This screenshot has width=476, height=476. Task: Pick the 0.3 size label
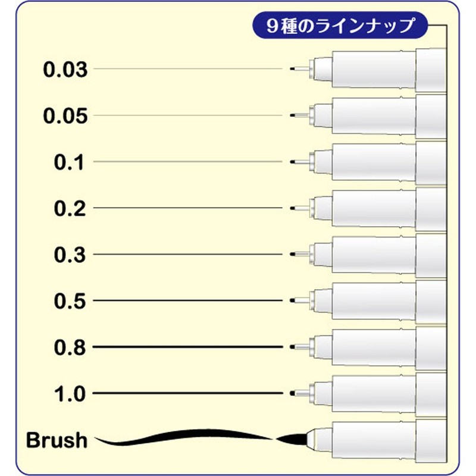[x=71, y=255]
